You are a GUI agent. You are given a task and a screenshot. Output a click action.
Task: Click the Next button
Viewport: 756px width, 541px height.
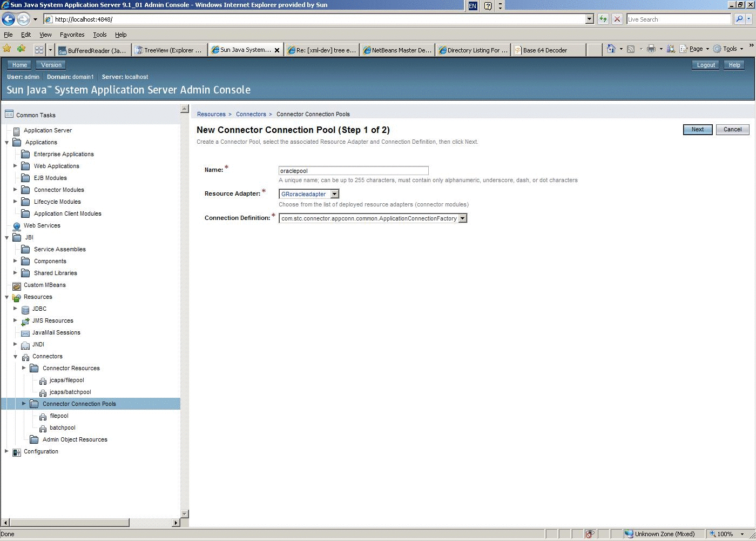(698, 130)
